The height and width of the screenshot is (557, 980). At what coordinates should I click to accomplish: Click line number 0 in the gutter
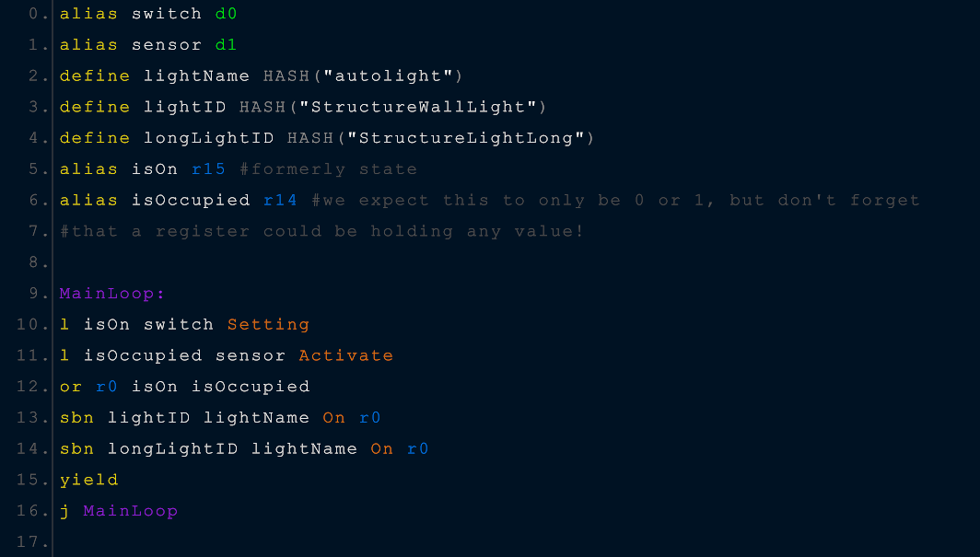click(x=35, y=14)
